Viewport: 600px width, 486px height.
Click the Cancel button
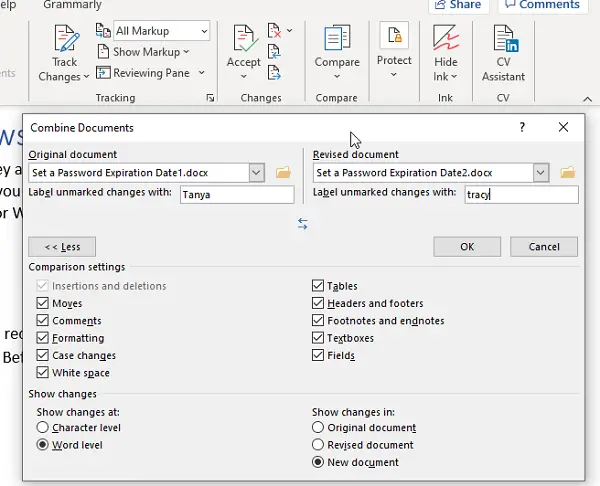tap(544, 246)
